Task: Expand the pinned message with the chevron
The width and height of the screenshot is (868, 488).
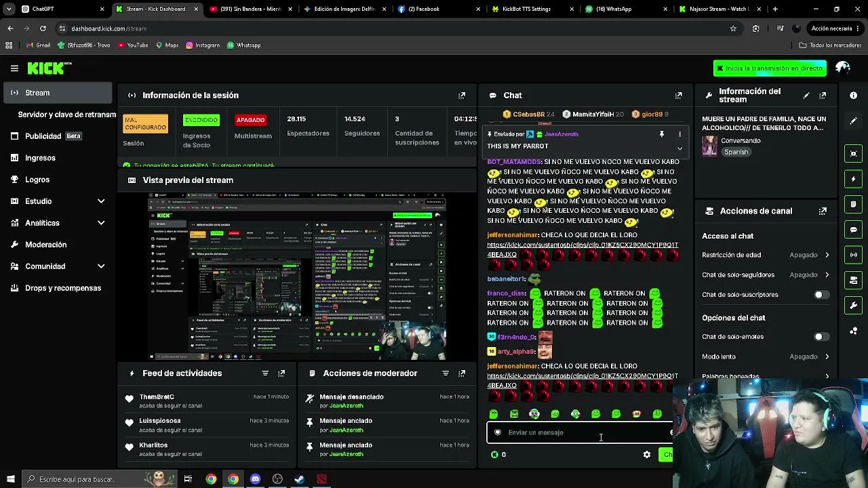Action: click(679, 148)
